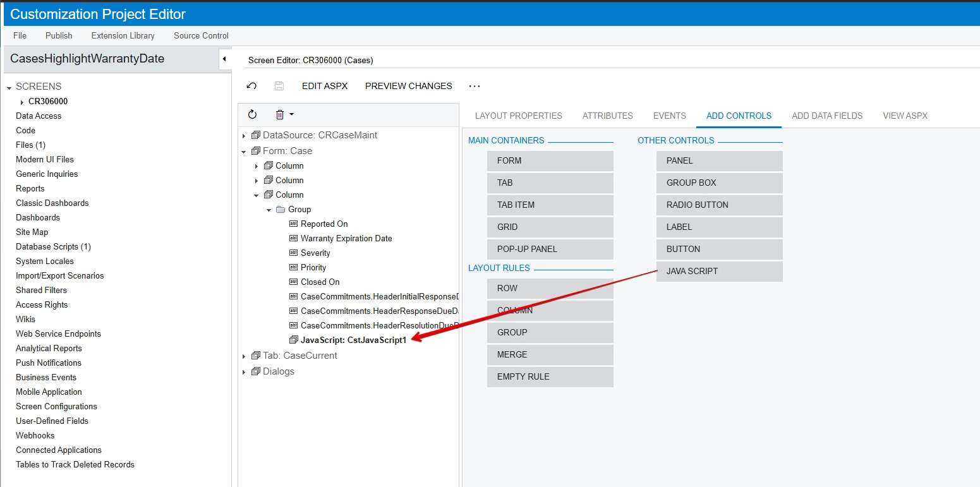Image resolution: width=980 pixels, height=487 pixels.
Task: Open the Extension Library menu
Action: point(123,35)
